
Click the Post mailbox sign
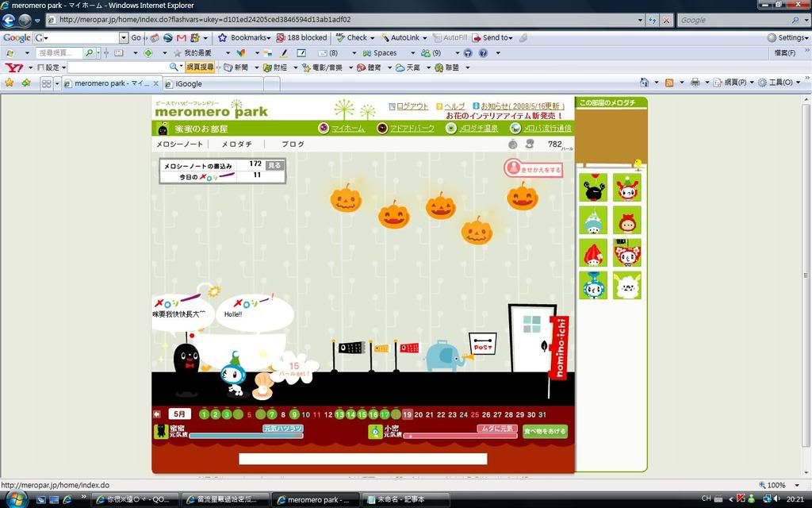(483, 344)
